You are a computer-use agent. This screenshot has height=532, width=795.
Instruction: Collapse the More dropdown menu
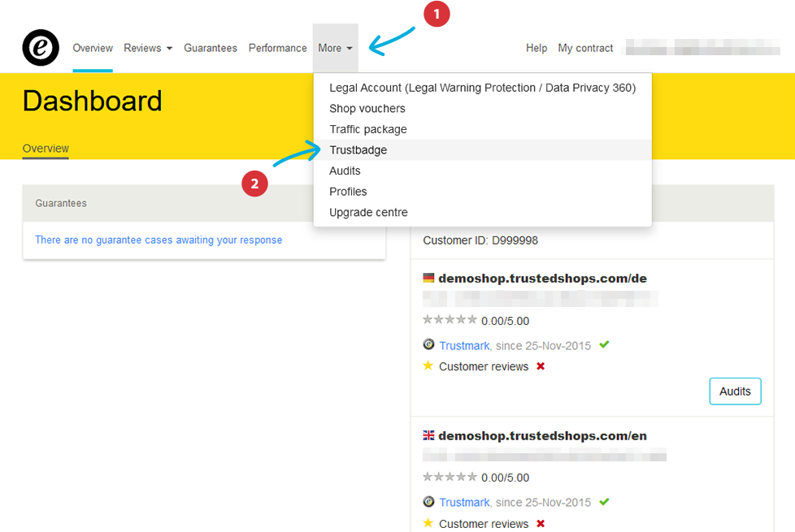[335, 48]
